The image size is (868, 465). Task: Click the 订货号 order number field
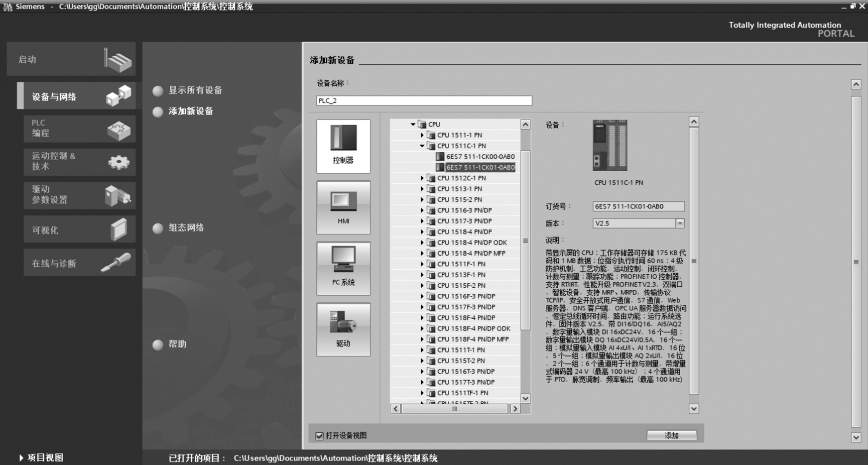639,206
